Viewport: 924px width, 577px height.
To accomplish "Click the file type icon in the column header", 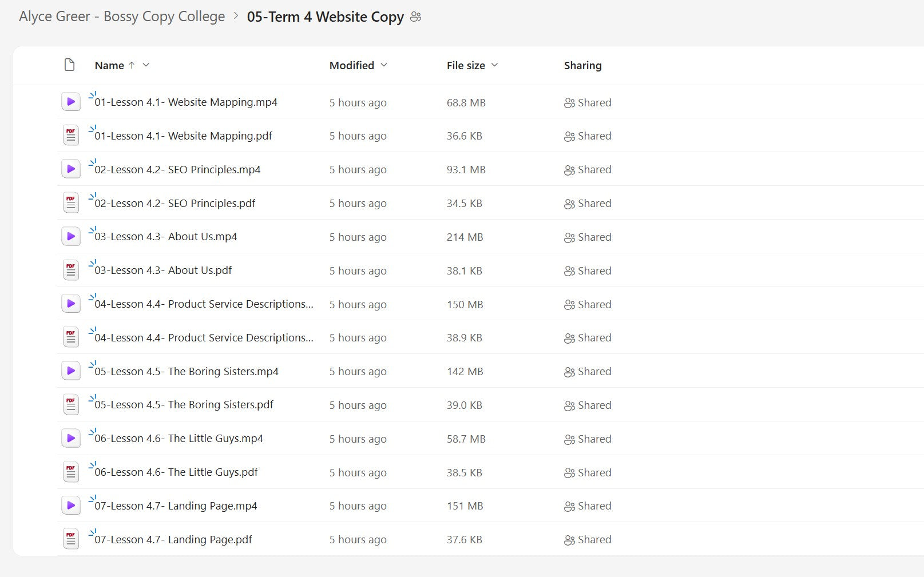I will [x=69, y=65].
